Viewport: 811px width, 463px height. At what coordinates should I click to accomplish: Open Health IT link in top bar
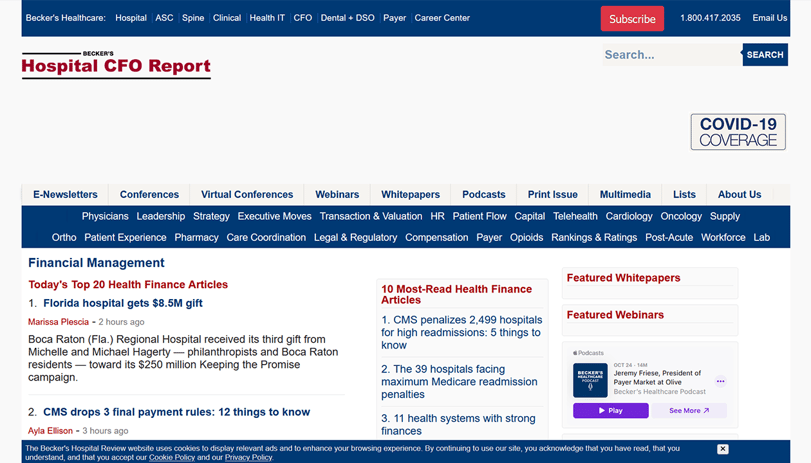267,18
